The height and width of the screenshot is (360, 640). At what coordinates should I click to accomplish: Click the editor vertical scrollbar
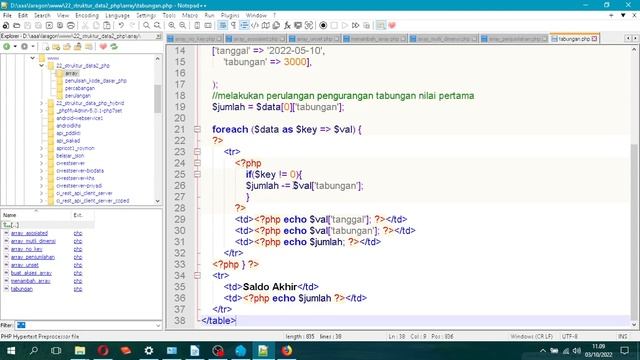(x=634, y=186)
